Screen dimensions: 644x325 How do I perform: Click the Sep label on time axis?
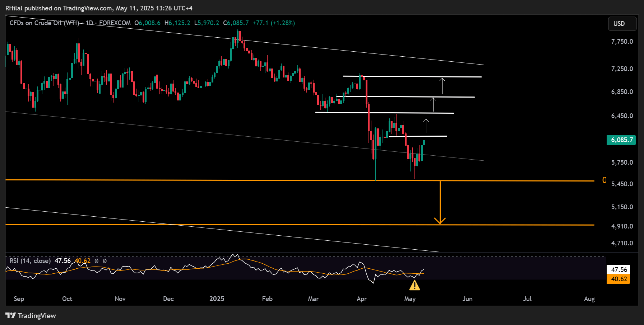click(x=19, y=299)
